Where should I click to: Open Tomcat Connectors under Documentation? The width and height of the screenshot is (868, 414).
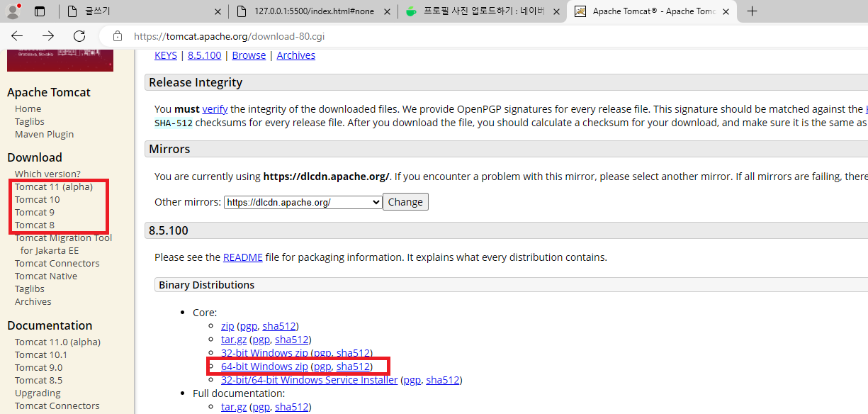pyautogui.click(x=57, y=405)
